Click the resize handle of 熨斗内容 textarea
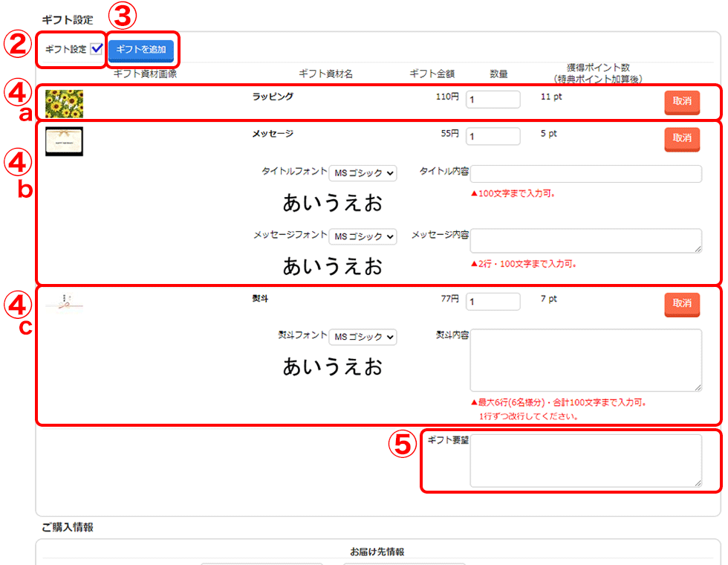Viewport: 728px width, 565px height. 698,387
